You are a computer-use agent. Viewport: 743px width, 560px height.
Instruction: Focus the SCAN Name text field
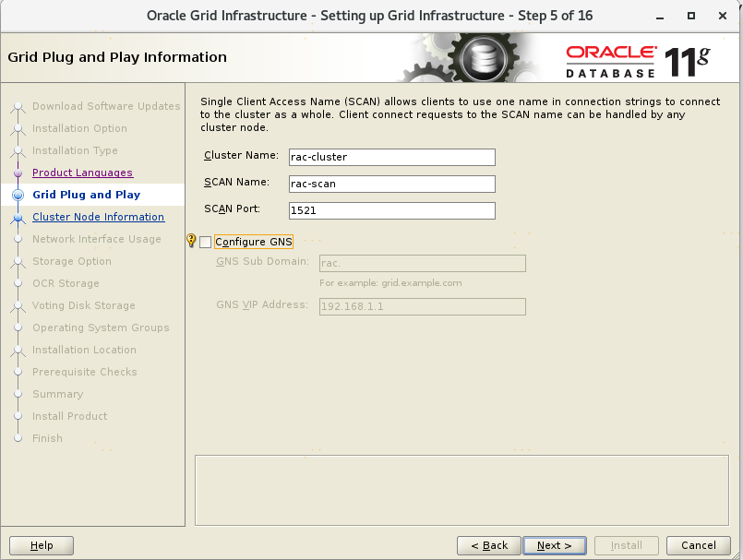391,184
